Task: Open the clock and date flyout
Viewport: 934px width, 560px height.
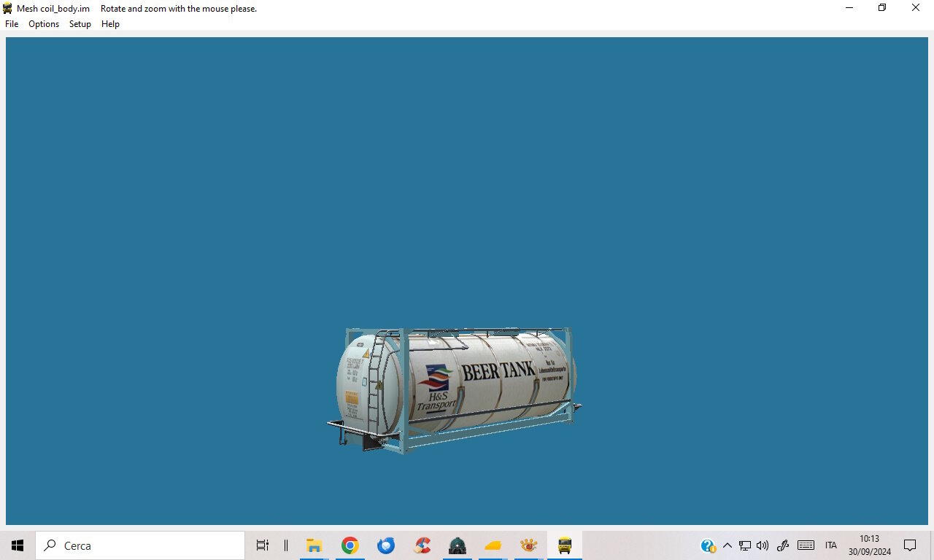Action: click(869, 545)
